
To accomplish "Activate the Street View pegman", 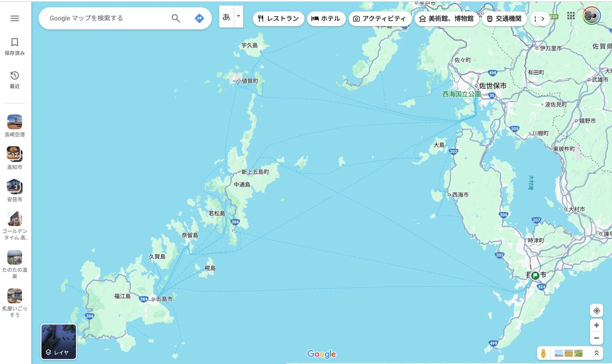I will (x=543, y=353).
